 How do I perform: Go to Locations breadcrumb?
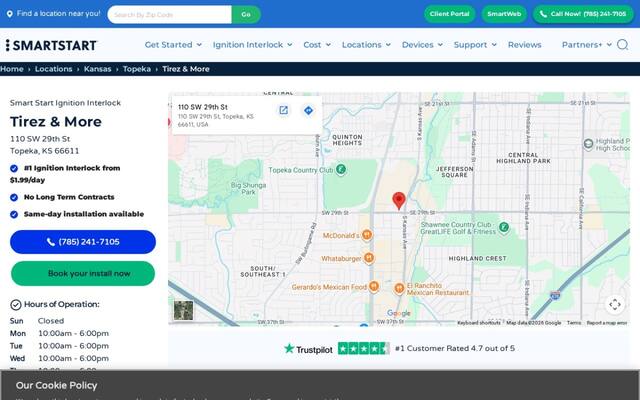pos(53,69)
